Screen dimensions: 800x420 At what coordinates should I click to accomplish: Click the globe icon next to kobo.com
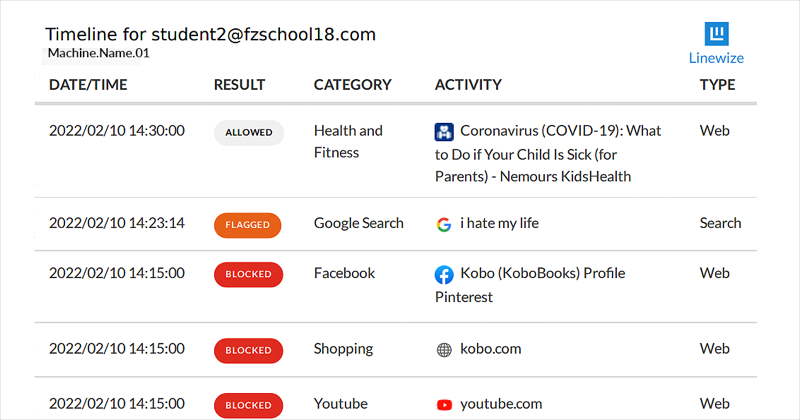coord(444,350)
